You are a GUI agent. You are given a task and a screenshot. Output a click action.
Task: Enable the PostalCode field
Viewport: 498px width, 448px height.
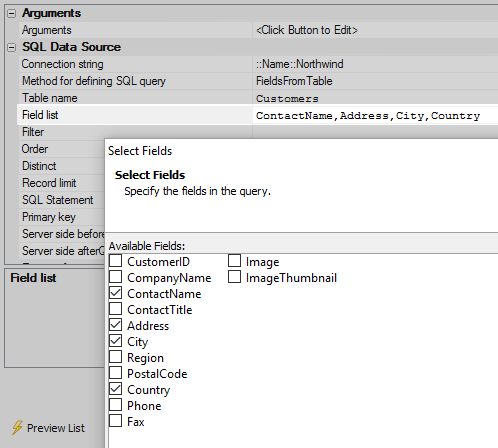coord(116,373)
